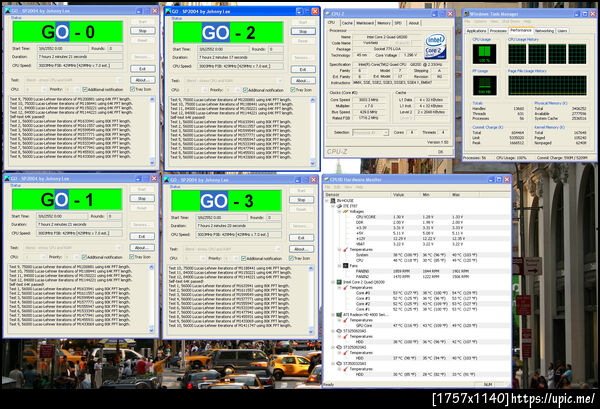
Task: Open the Networking tab in Task Manager
Action: tap(544, 31)
